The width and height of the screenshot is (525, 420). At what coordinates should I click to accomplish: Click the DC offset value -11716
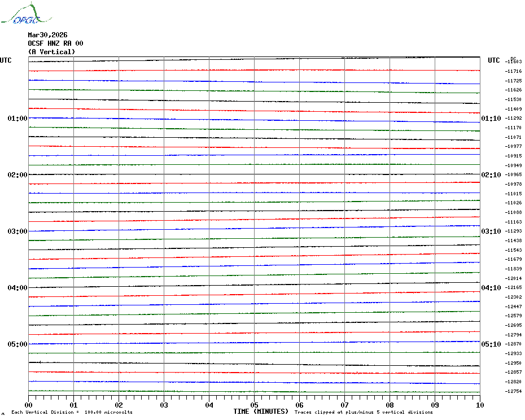tap(514, 71)
